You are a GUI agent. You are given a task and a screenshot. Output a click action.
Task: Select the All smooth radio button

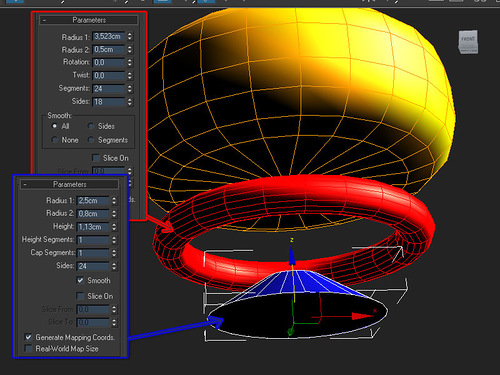point(54,126)
